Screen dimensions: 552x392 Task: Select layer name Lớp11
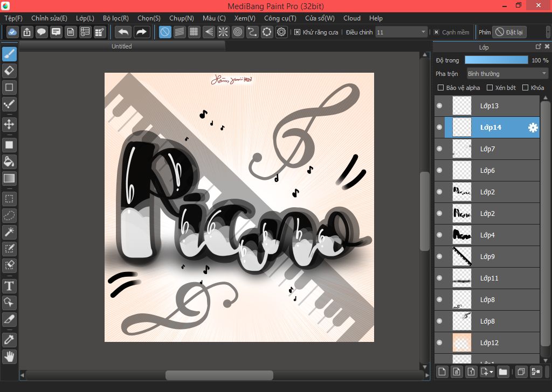point(489,278)
